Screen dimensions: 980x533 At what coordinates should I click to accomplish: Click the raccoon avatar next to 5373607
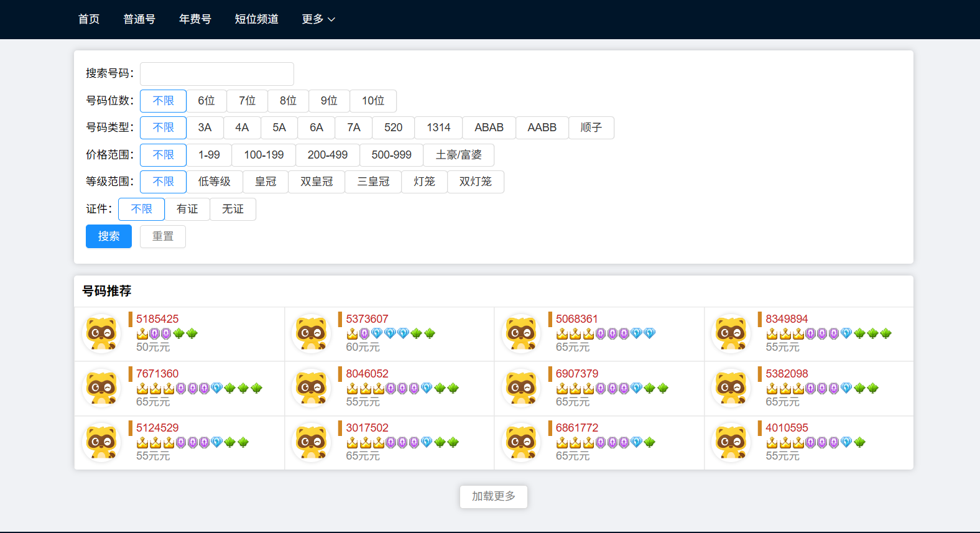click(x=311, y=333)
